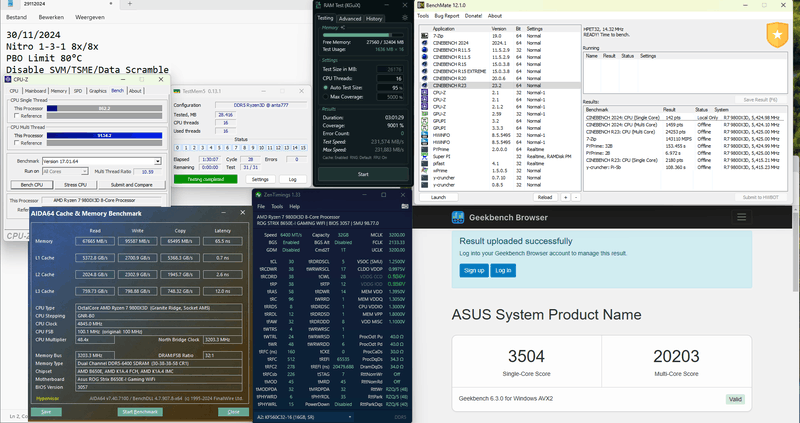
Task: Open the BenchMate Tools menu
Action: click(423, 16)
